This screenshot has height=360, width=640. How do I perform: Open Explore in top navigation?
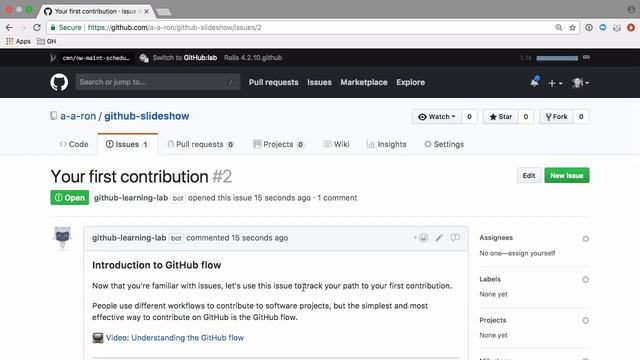click(x=410, y=82)
